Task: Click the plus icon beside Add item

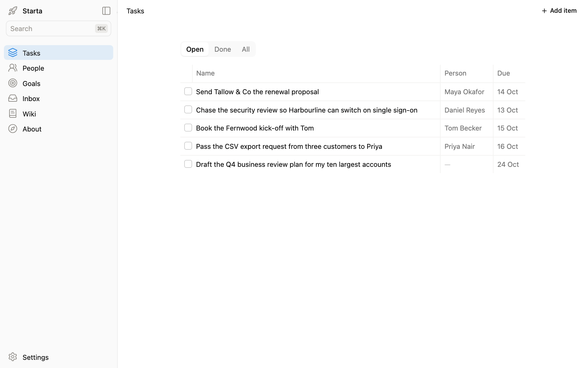Action: [x=544, y=11]
